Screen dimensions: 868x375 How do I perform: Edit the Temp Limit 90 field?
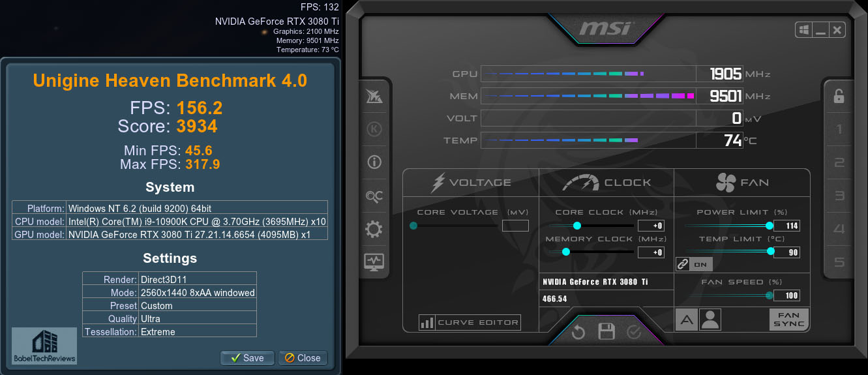pos(786,252)
